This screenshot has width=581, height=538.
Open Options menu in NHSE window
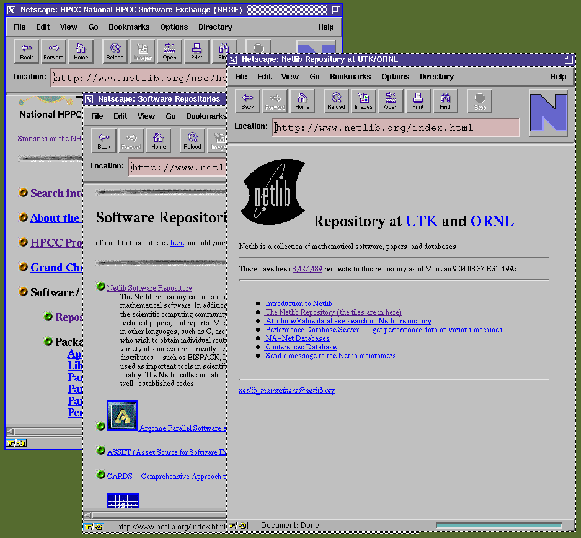pyautogui.click(x=174, y=27)
